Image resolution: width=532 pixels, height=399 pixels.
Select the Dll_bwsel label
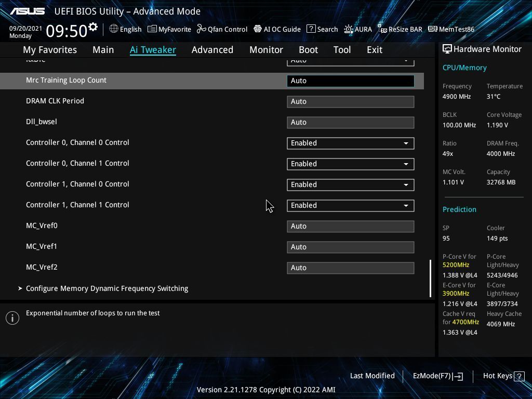(42, 122)
